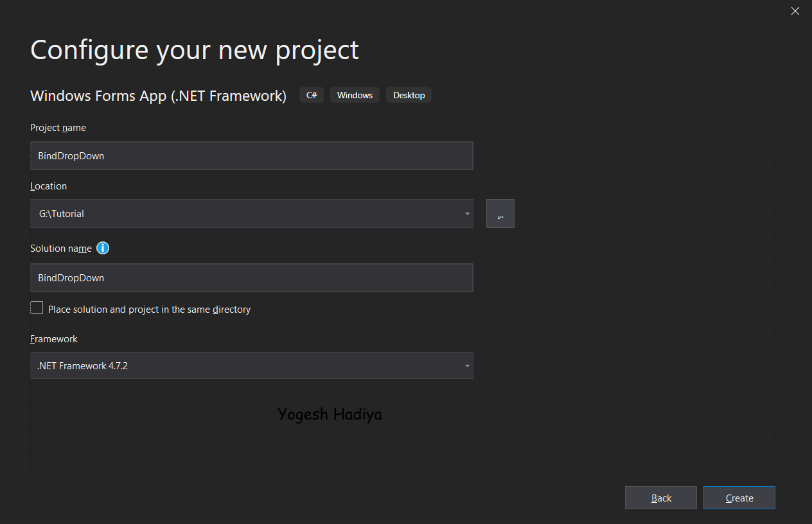Viewport: 812px width, 524px height.
Task: Expand the Location dropdown arrow
Action: pyautogui.click(x=467, y=214)
